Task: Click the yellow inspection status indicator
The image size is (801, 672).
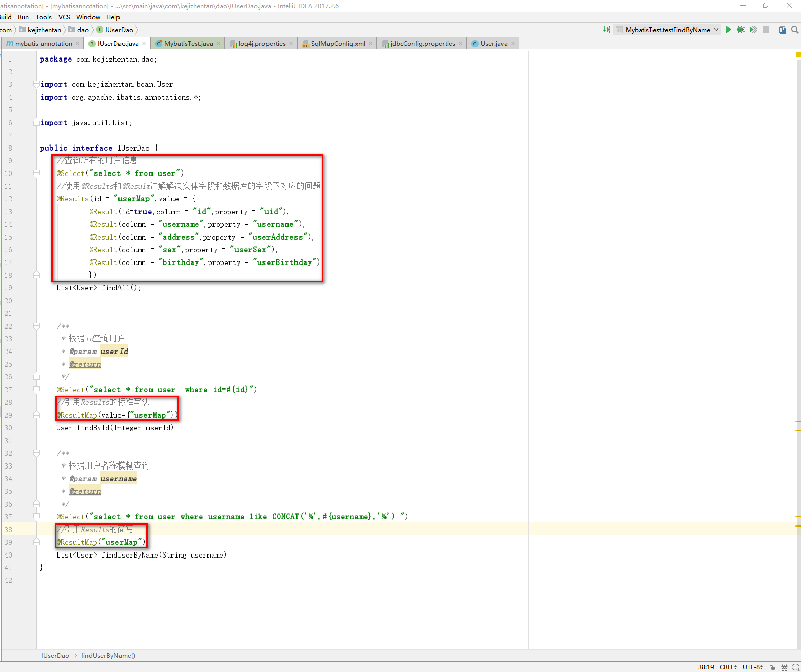Action: point(798,54)
